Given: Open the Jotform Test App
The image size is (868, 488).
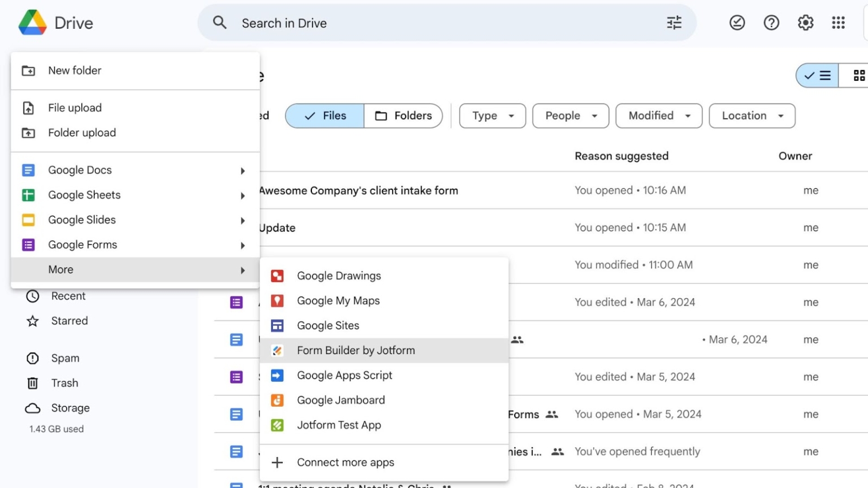Looking at the screenshot, I should point(338,425).
